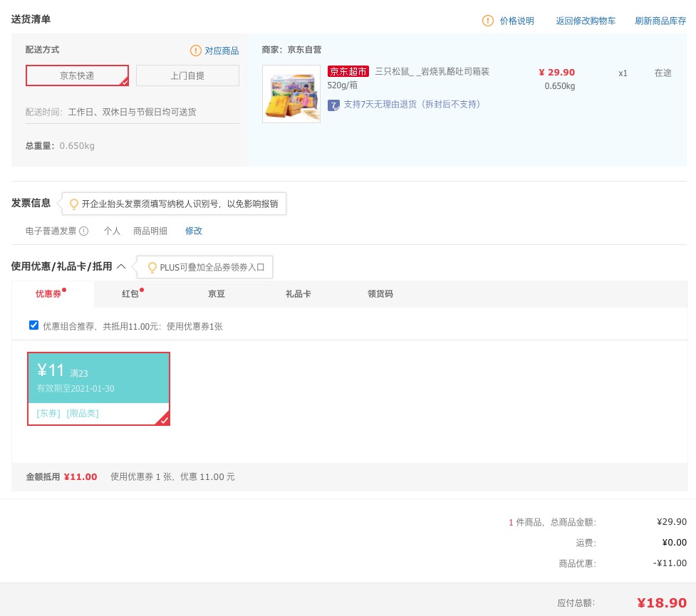Click the orange info icon beside 价格说明
This screenshot has width=696, height=616.
click(x=487, y=21)
